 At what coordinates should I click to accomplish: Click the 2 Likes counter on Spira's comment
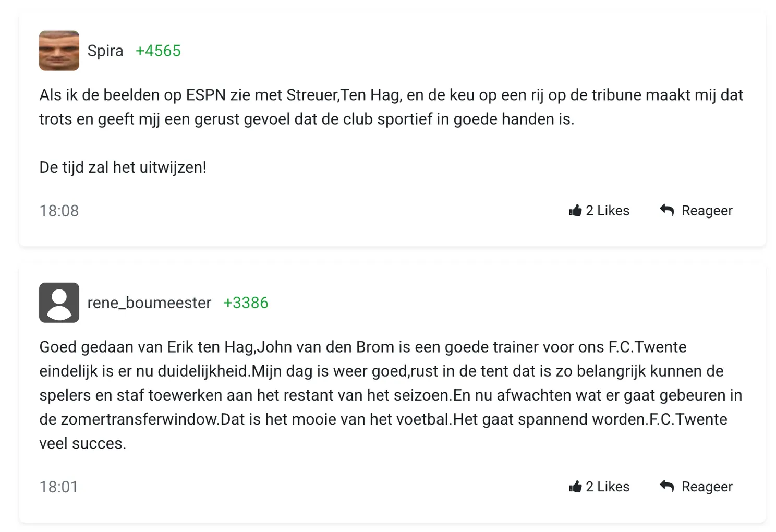click(608, 210)
